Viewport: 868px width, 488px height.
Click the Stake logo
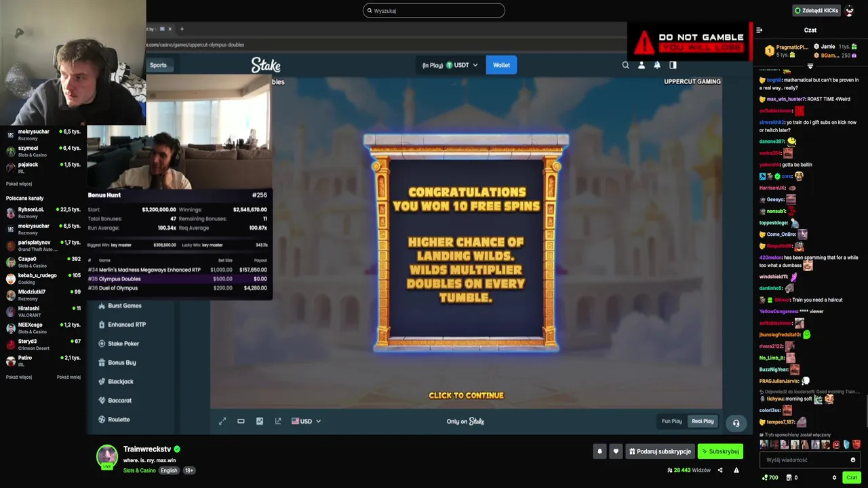point(266,65)
